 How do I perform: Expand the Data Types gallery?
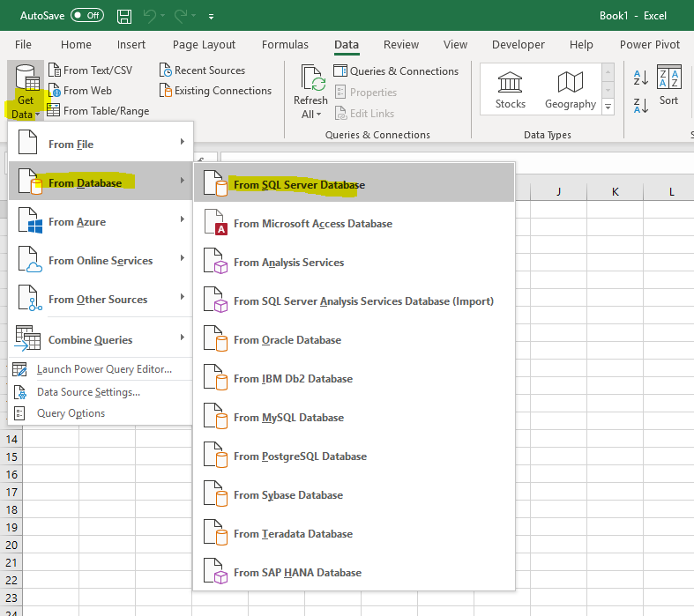click(608, 107)
